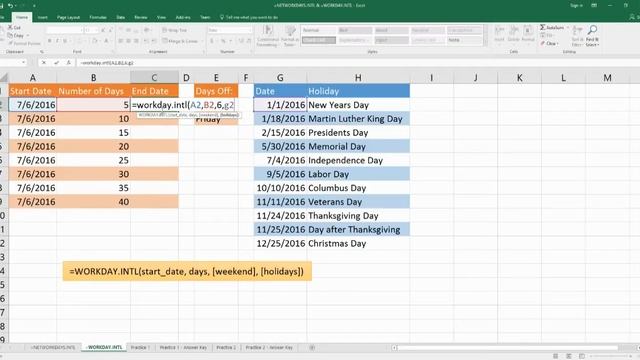Open the Practice 1 - Answer Key sheet
The height and width of the screenshot is (360, 640).
point(183,347)
